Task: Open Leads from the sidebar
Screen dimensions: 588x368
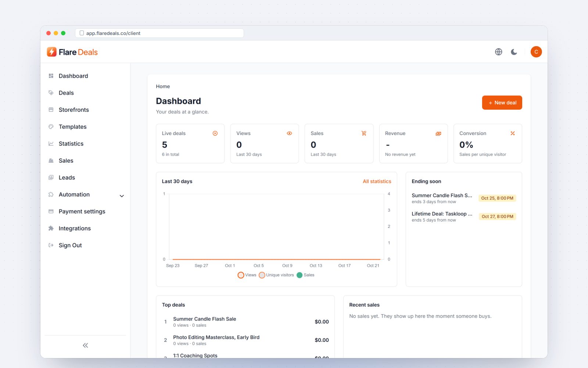Action: (x=67, y=177)
